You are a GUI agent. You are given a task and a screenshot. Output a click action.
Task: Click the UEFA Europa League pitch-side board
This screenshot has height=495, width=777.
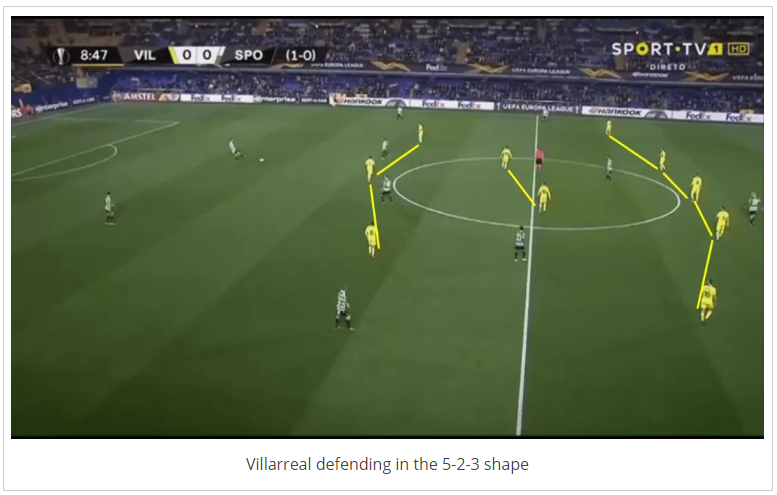point(539,107)
